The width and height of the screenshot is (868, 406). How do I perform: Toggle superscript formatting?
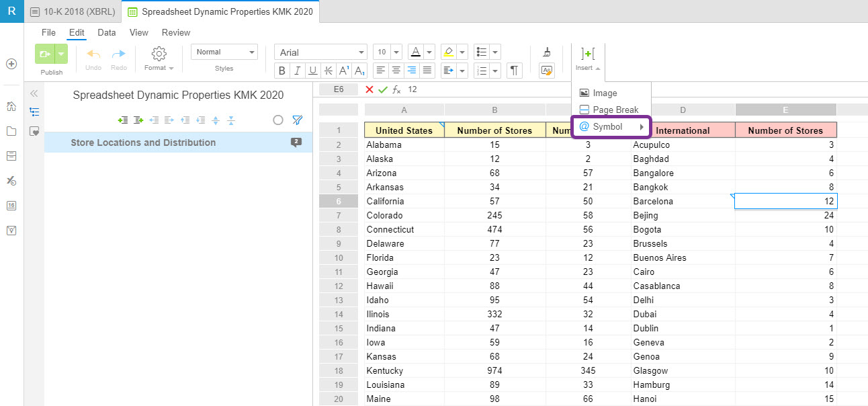click(343, 71)
